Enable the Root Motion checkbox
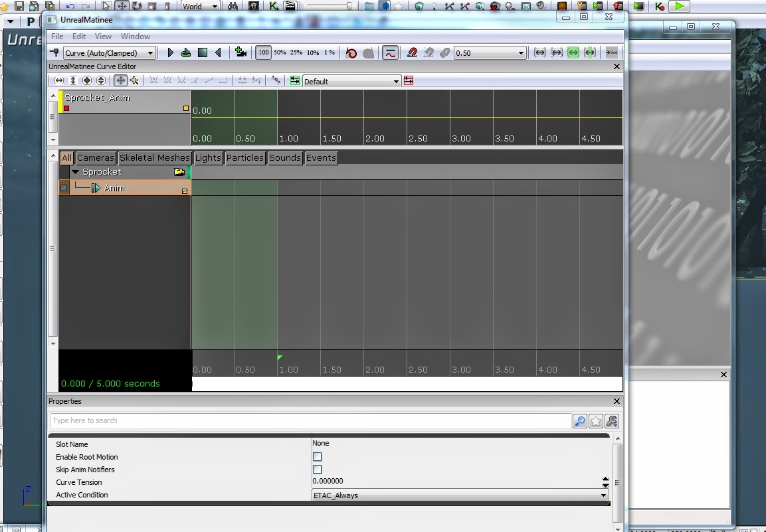766x532 pixels. click(317, 457)
